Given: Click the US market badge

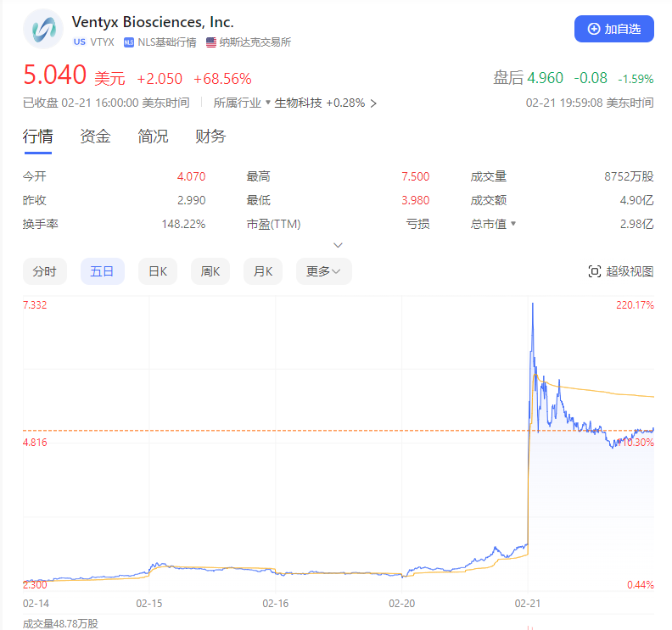Looking at the screenshot, I should (79, 42).
